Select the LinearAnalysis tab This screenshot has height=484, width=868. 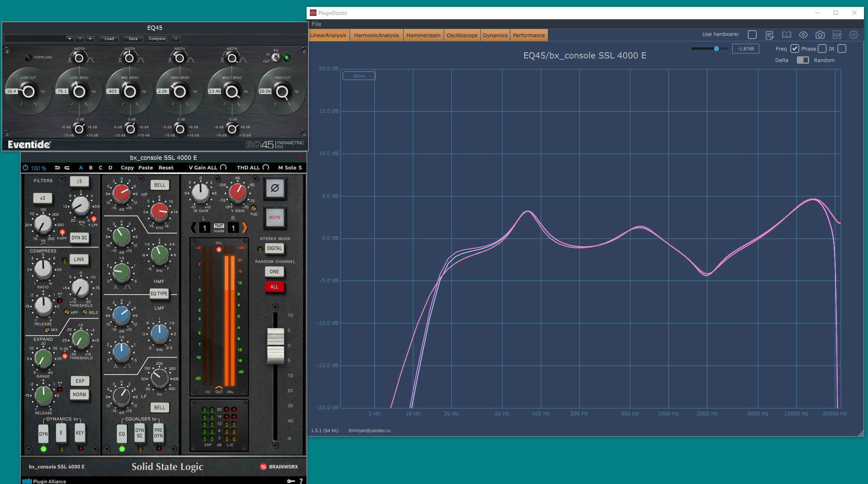click(x=328, y=35)
